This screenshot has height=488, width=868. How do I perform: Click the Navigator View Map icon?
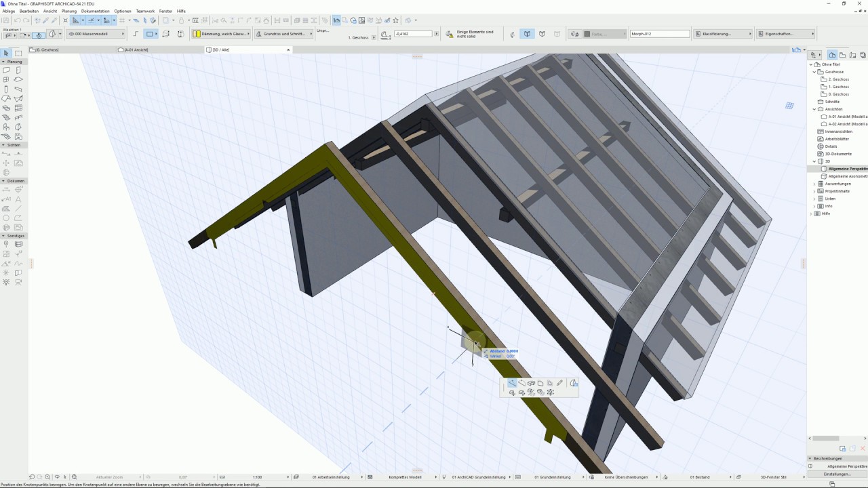pos(842,55)
